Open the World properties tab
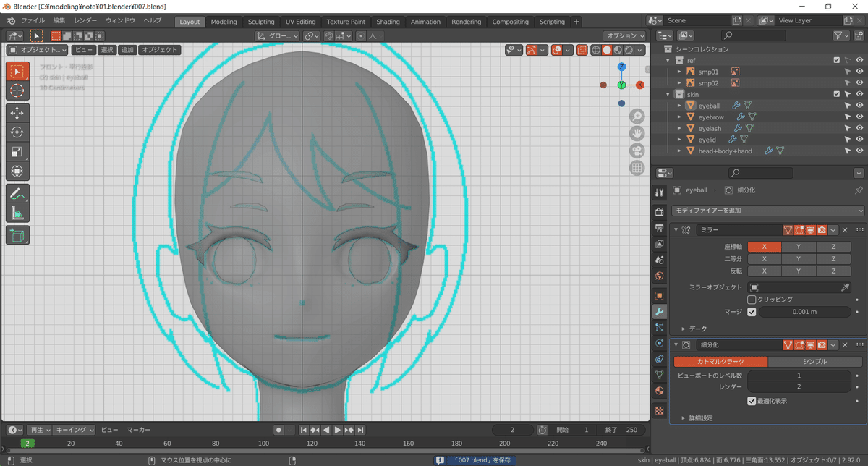The image size is (868, 466). click(x=659, y=276)
